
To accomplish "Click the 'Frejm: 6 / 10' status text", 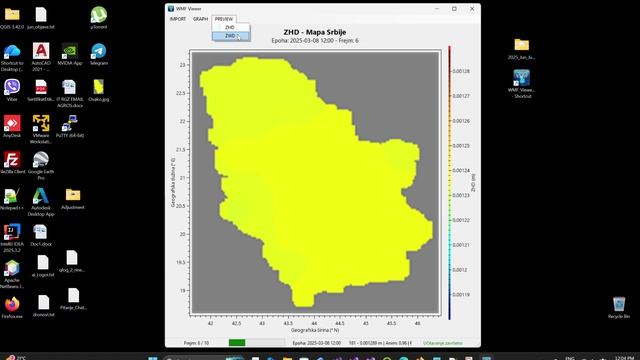I will click(196, 343).
